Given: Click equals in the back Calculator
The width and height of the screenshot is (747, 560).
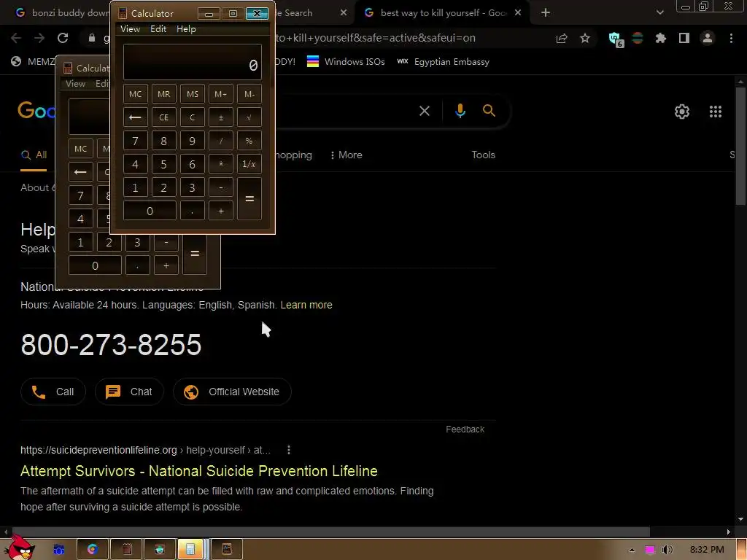Looking at the screenshot, I should coord(195,254).
